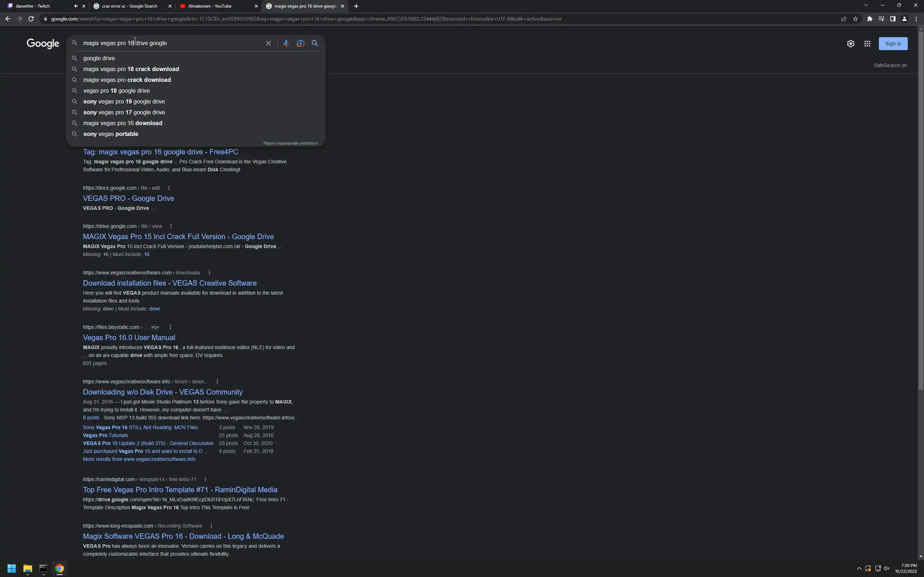Screen dimensions: 924x577
Task: Reload the page
Action: (x=31, y=19)
